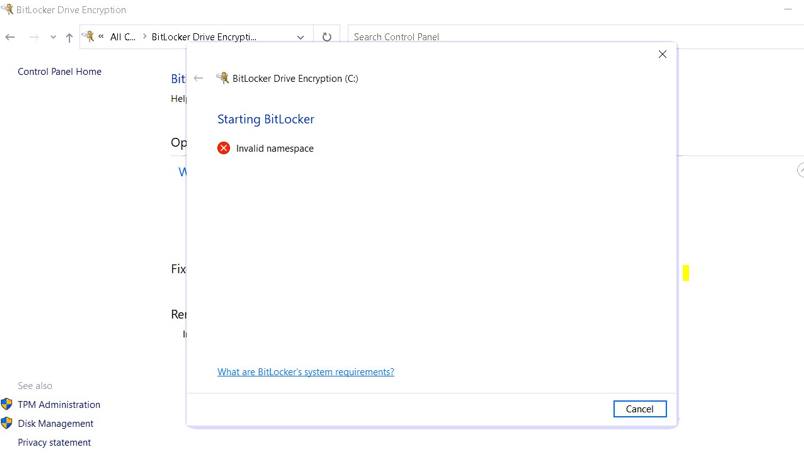Open TPM Administration link
Screen dimensions: 804x455
pyautogui.click(x=59, y=405)
